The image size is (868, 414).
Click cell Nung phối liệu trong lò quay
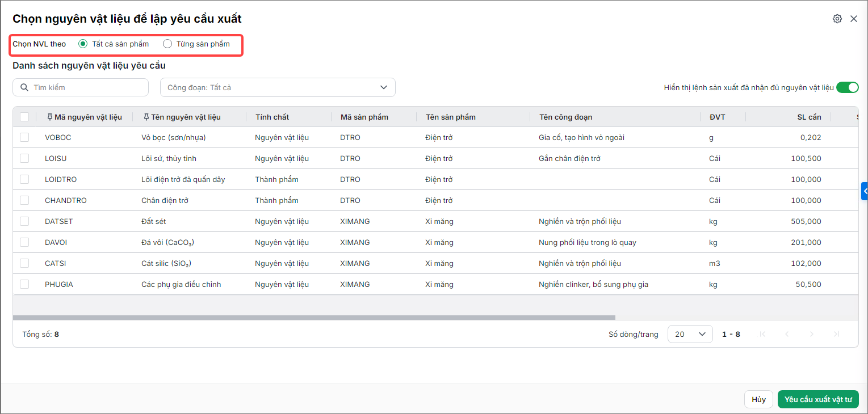pyautogui.click(x=588, y=242)
